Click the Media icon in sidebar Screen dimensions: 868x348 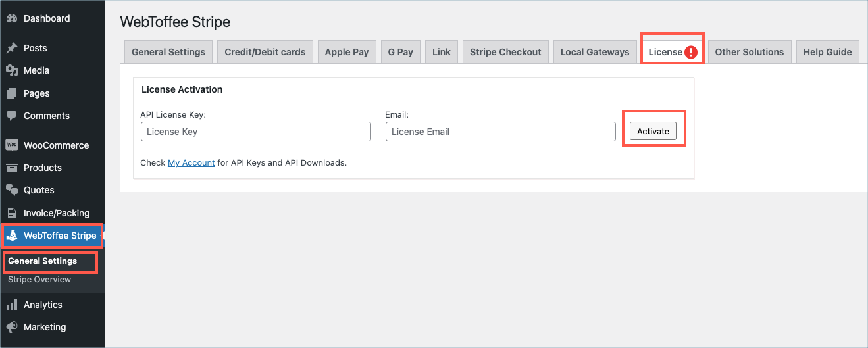click(12, 70)
